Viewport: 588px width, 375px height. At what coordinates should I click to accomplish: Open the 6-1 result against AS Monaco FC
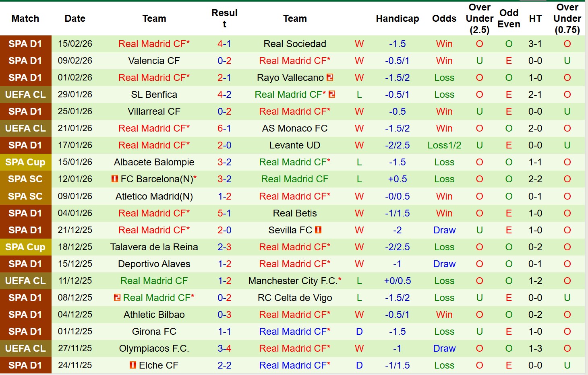224,128
